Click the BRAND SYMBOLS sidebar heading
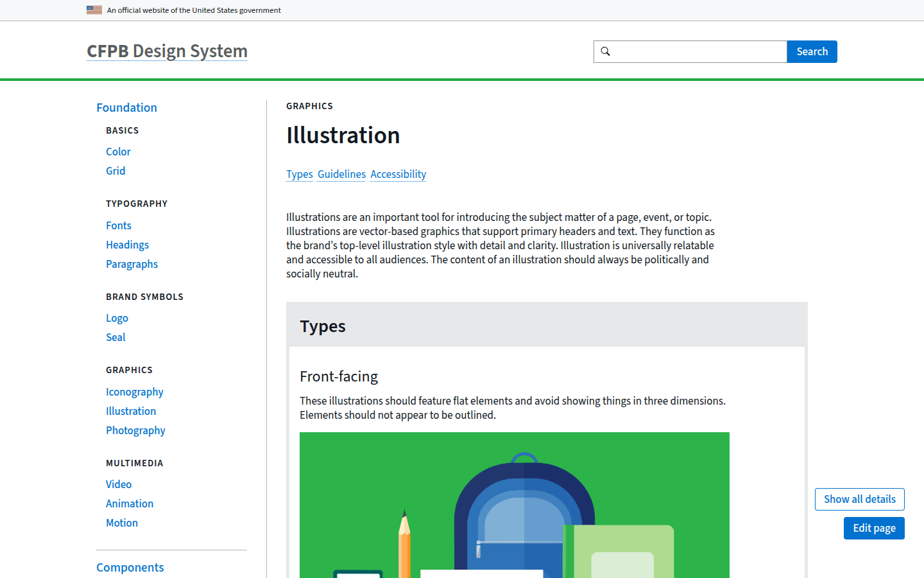The height and width of the screenshot is (578, 924). [x=145, y=297]
